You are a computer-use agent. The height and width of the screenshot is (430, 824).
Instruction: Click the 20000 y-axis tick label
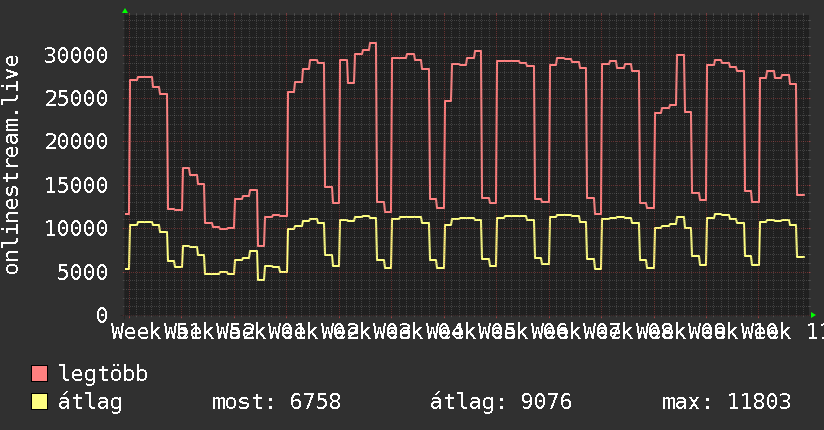(76, 141)
